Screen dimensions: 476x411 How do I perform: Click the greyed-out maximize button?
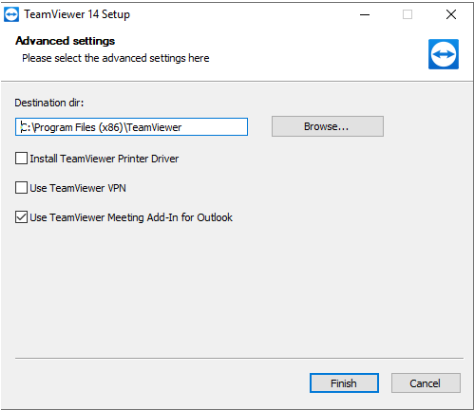click(407, 15)
